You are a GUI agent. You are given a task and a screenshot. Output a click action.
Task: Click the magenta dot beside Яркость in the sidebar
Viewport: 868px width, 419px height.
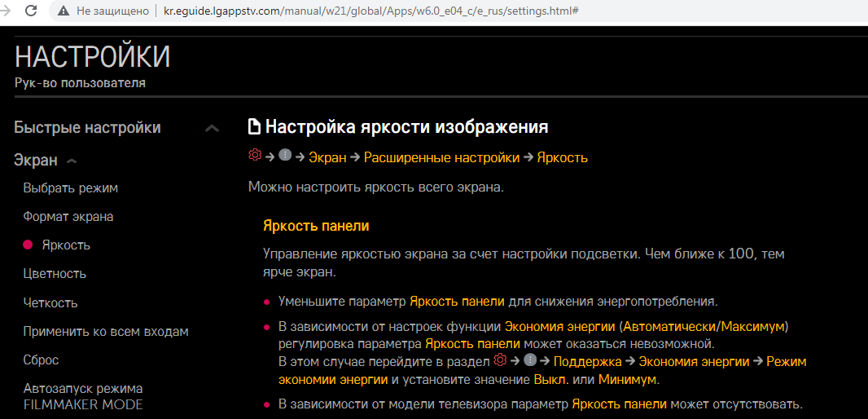point(28,245)
